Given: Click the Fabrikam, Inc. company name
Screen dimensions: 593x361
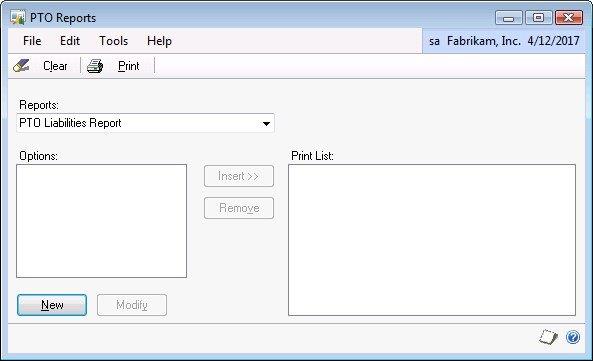Looking at the screenshot, I should tap(484, 40).
